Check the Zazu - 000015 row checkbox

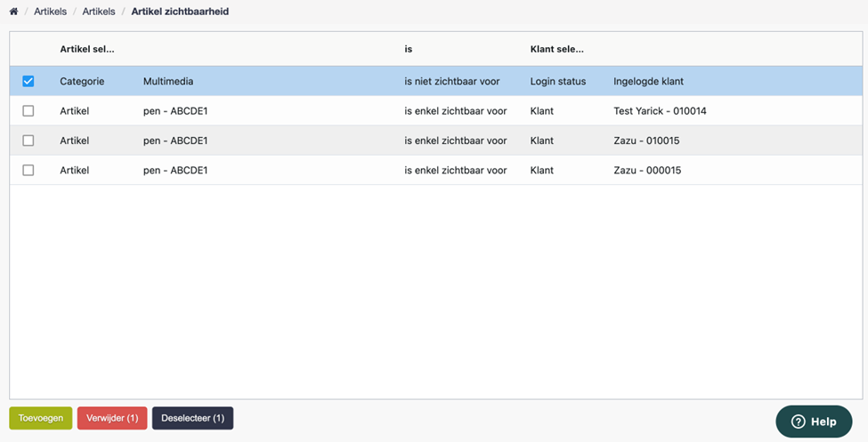(x=28, y=171)
